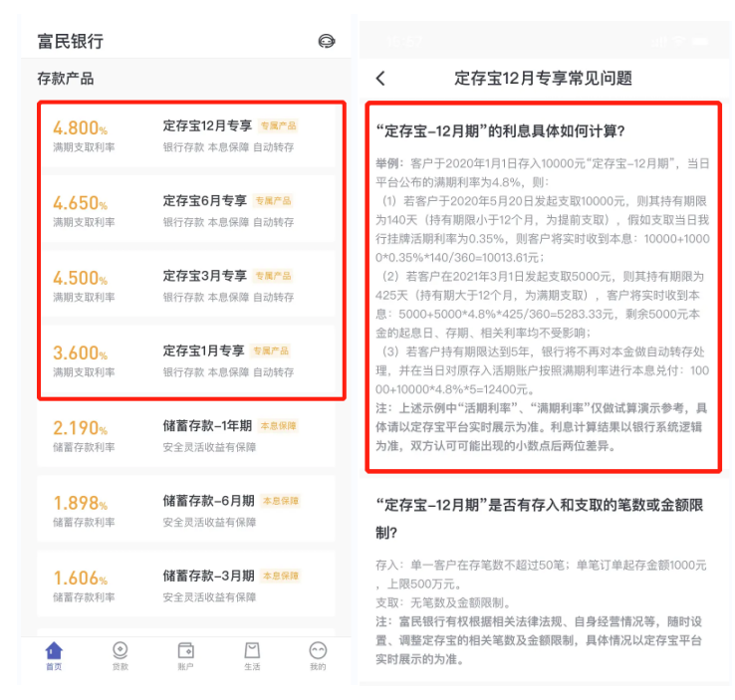Tap 安全灵活收益有保障 under 储蓄存款-1年期

coord(209,447)
